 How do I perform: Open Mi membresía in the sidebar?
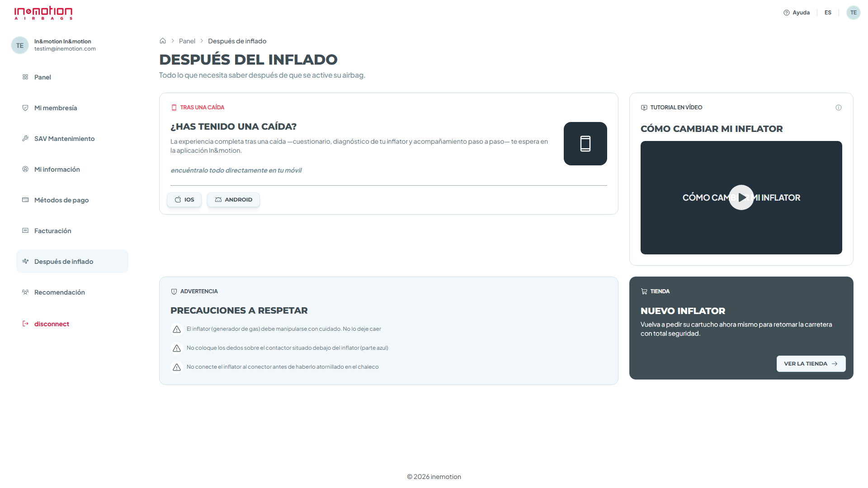tap(72, 108)
